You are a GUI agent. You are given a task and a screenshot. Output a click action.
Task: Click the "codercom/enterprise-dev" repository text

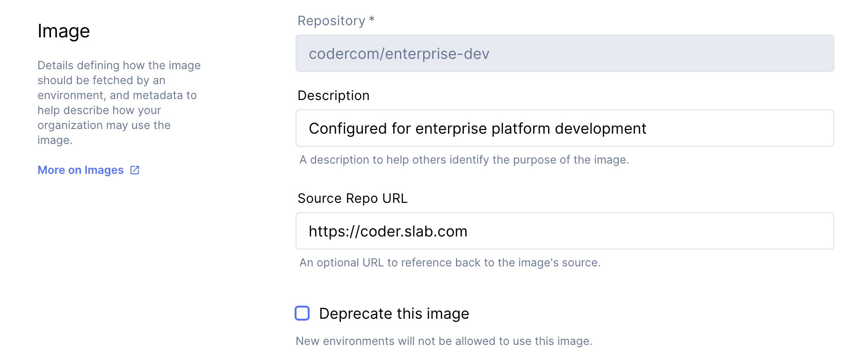399,54
